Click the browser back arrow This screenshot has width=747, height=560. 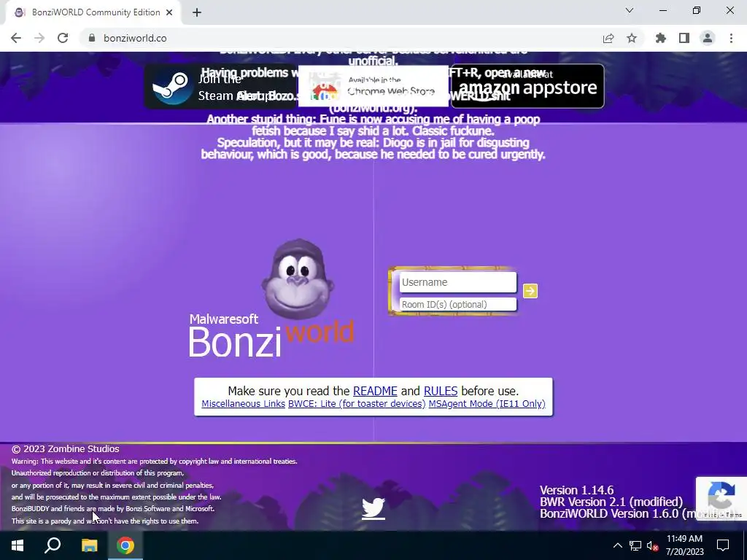coord(16,38)
